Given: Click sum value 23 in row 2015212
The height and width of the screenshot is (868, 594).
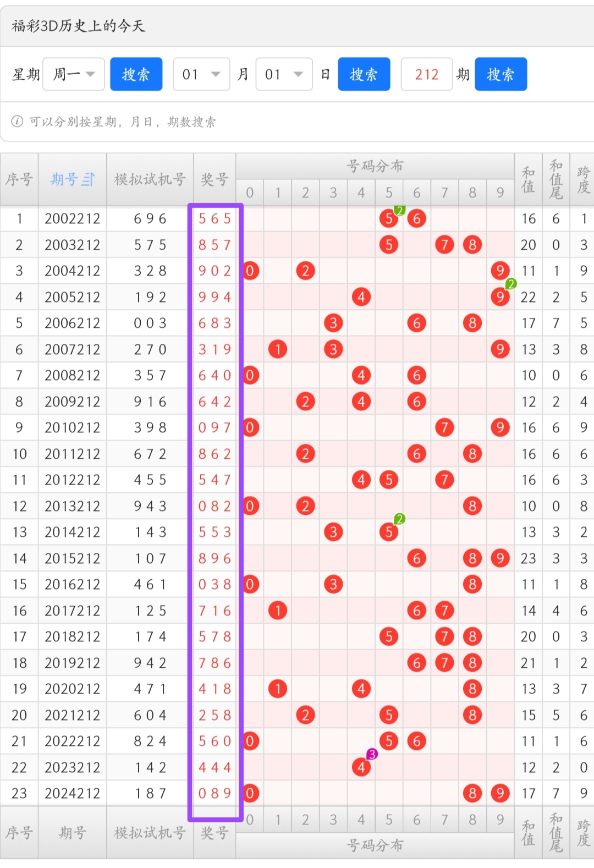Looking at the screenshot, I should pyautogui.click(x=529, y=558).
